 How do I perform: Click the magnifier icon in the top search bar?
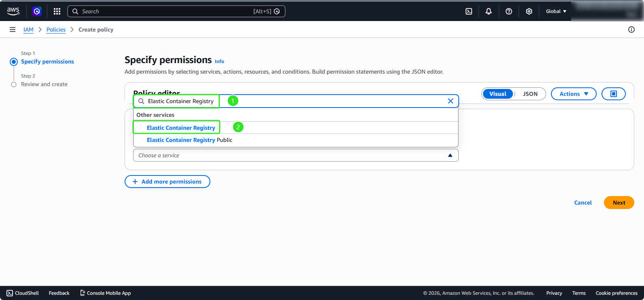coord(75,11)
